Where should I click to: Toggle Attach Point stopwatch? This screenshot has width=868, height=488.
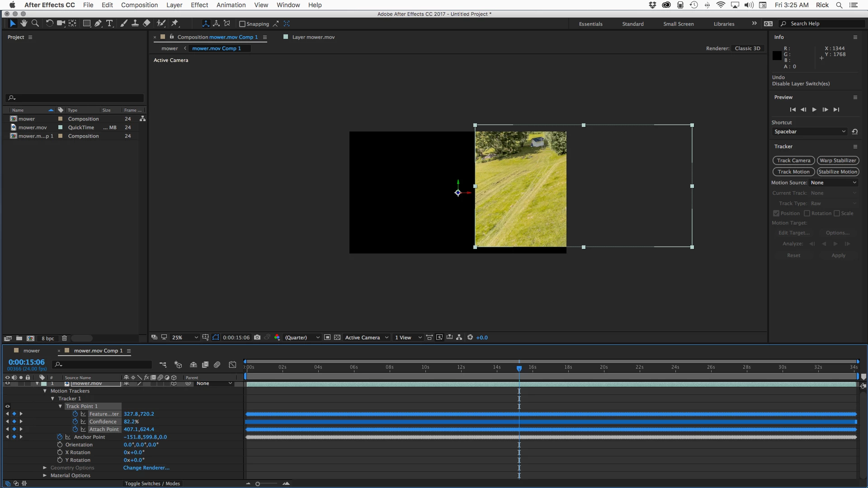[75, 429]
